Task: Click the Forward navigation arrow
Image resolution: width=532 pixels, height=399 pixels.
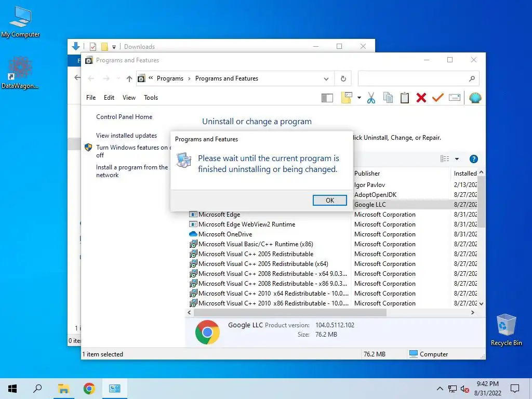Action: [106, 79]
